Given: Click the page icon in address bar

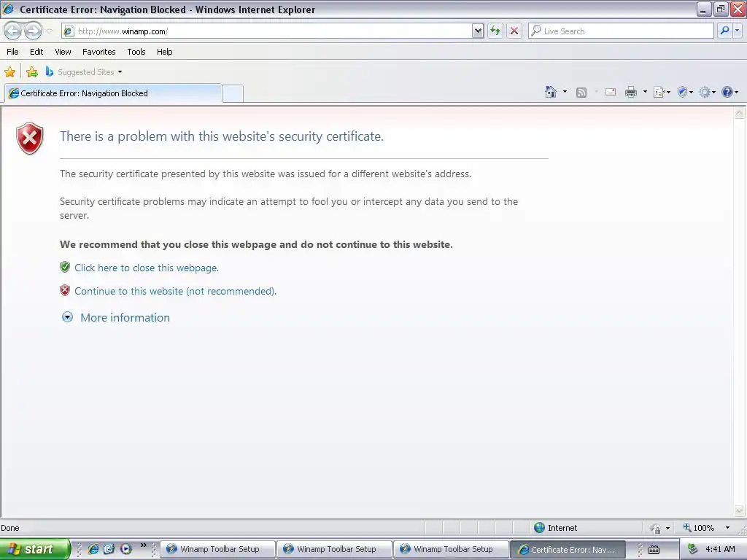Looking at the screenshot, I should tap(69, 31).
